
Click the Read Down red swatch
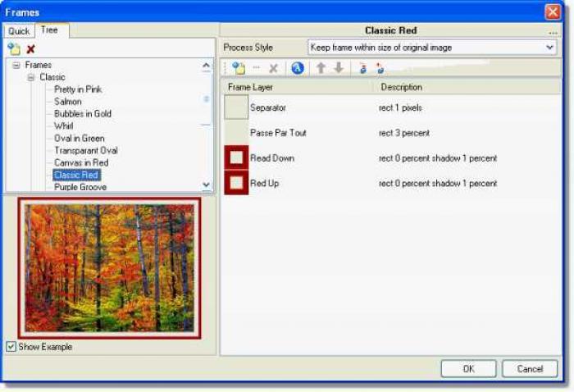tap(236, 157)
